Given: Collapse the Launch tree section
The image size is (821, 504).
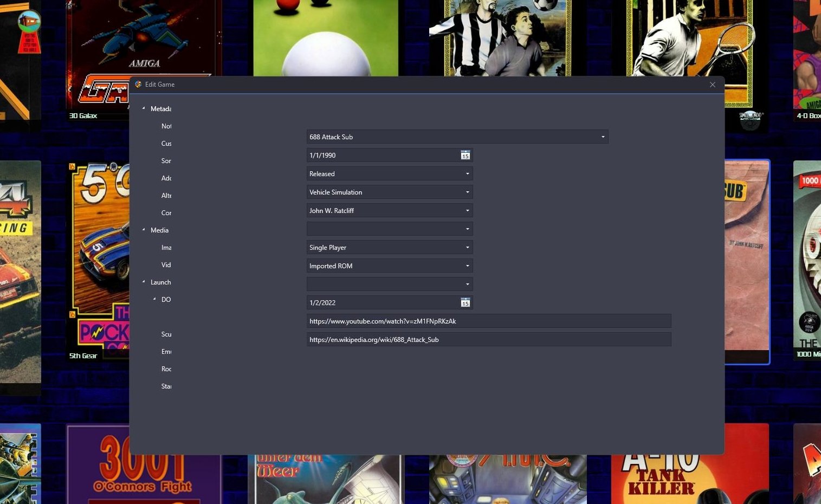Looking at the screenshot, I should pyautogui.click(x=144, y=282).
